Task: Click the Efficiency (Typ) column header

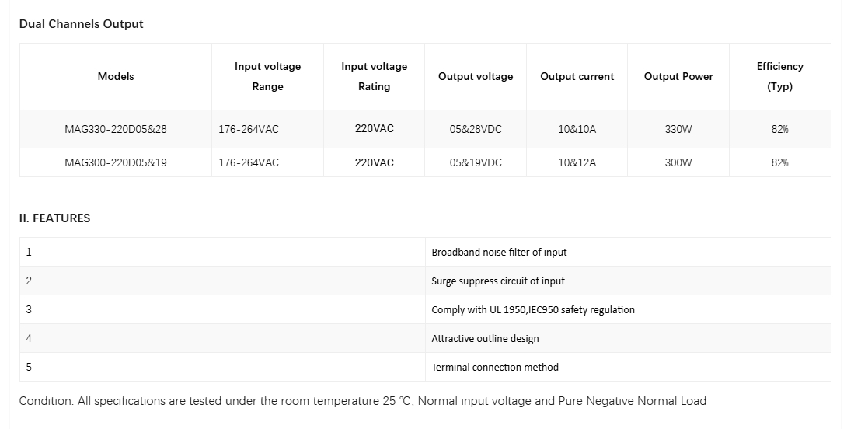Action: coord(780,76)
